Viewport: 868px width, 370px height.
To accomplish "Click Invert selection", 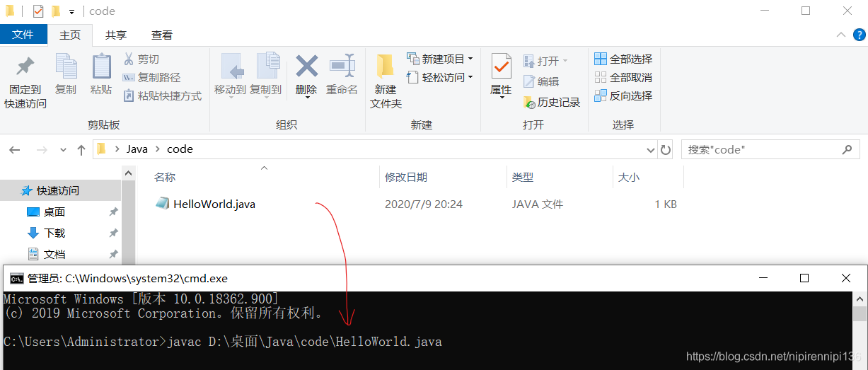I will (623, 96).
